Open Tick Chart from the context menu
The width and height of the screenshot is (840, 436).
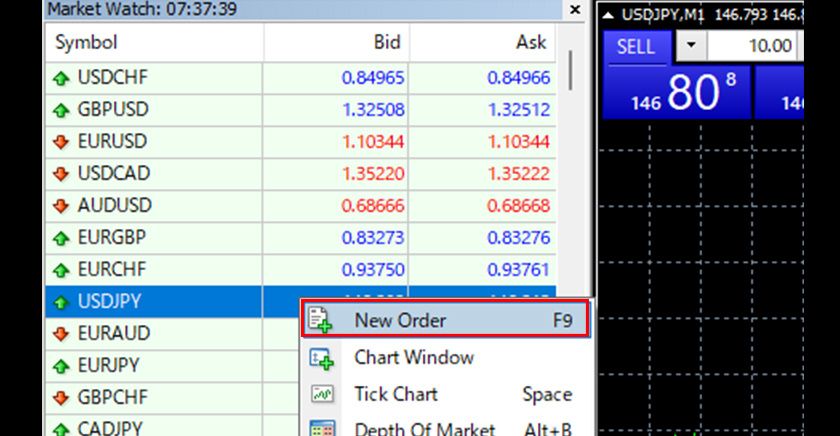395,394
